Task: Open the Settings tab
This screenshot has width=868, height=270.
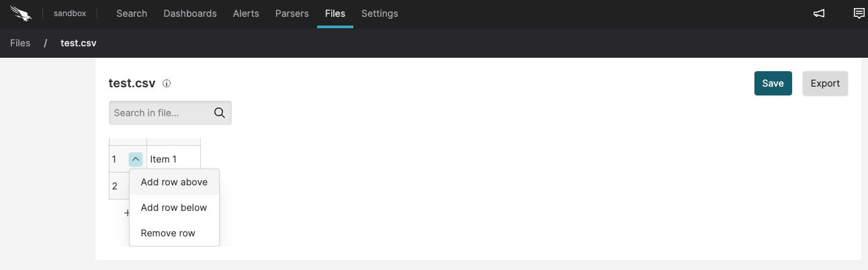Action: coord(380,13)
